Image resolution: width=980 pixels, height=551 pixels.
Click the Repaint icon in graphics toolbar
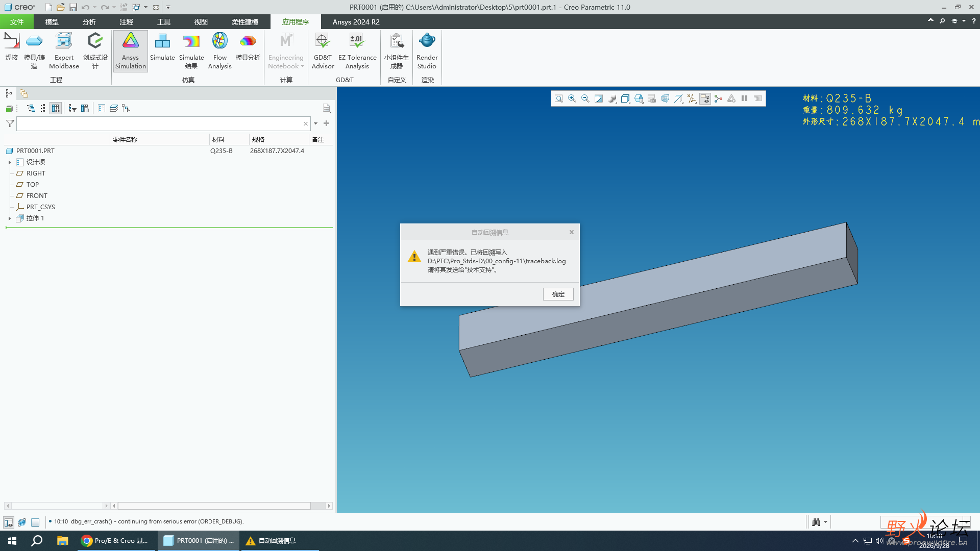coord(599,98)
